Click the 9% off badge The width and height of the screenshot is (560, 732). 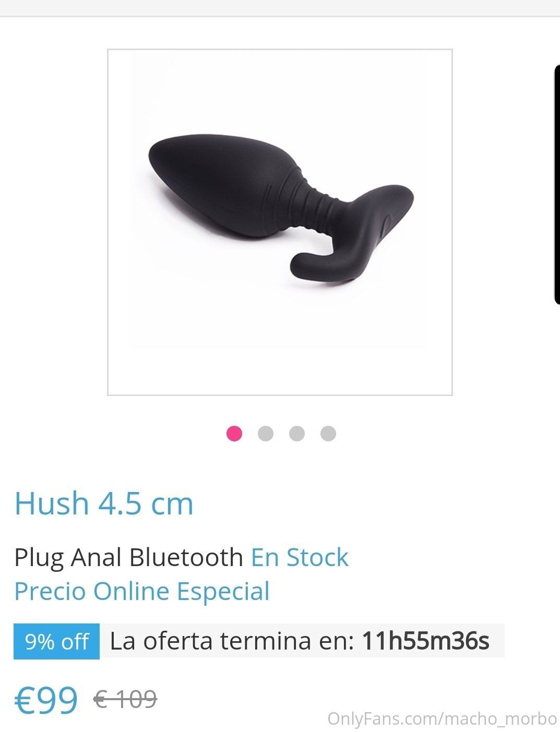(x=56, y=641)
